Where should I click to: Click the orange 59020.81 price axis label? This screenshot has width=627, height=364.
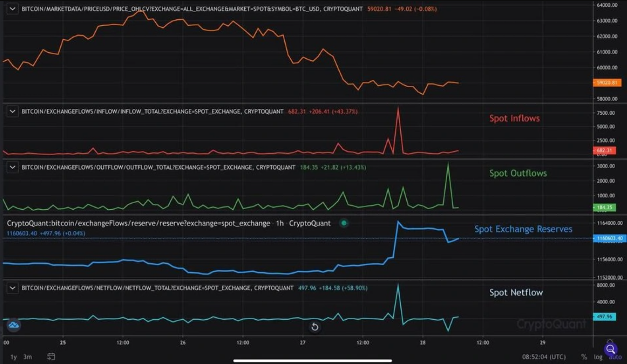click(x=607, y=83)
